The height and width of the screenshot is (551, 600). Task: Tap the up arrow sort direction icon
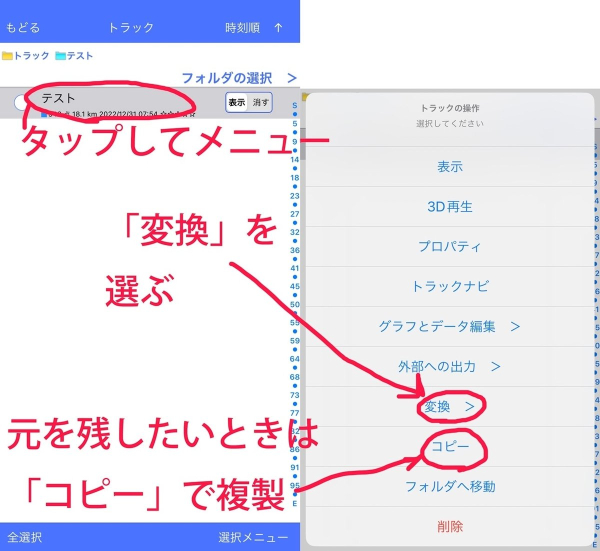click(x=278, y=27)
